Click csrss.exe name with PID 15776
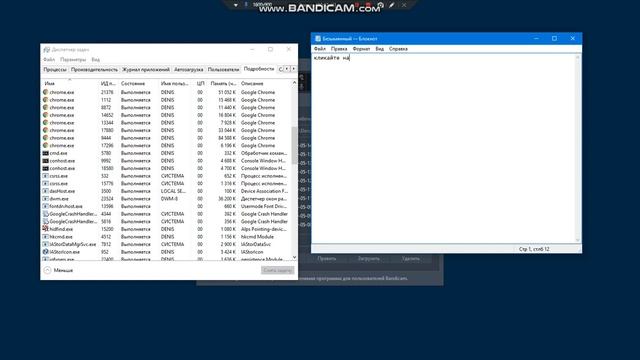640x360 pixels. pyautogui.click(x=59, y=184)
